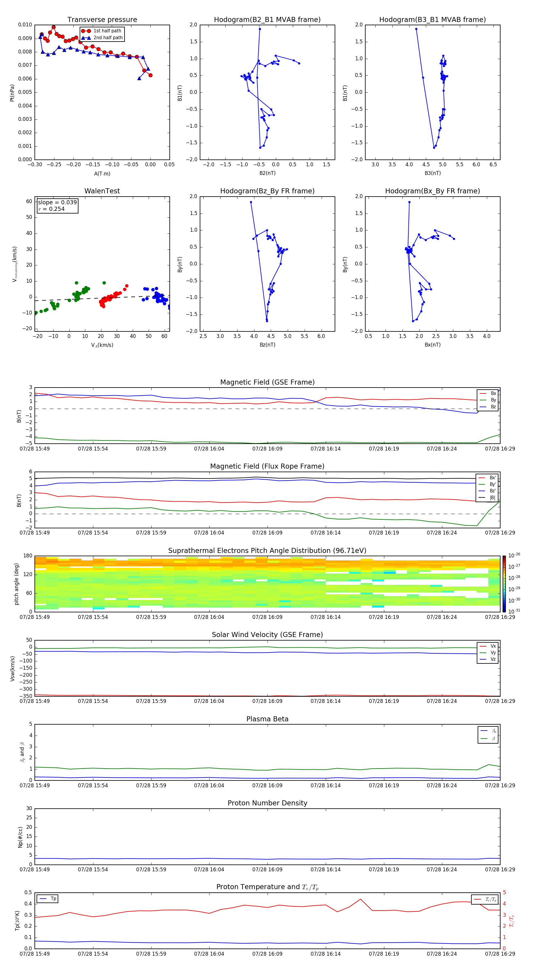
Task: Click the 'r = 0.254' annotation
Action: (51, 209)
